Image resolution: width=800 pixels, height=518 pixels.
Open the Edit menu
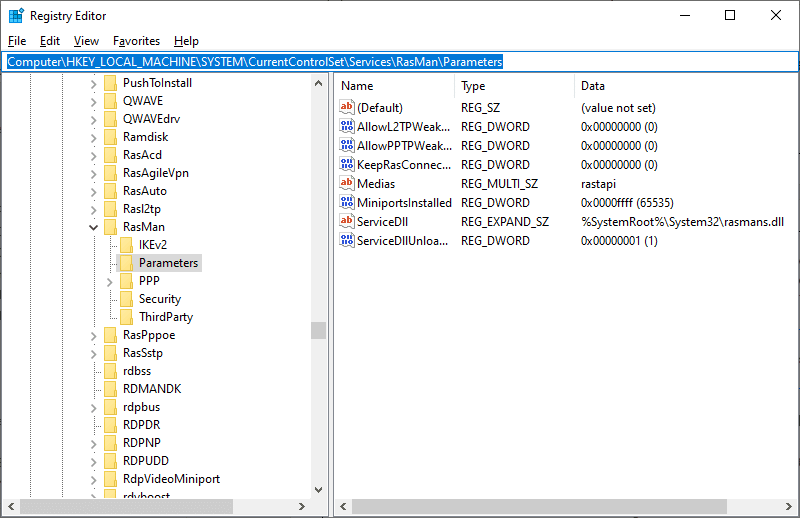(x=49, y=41)
